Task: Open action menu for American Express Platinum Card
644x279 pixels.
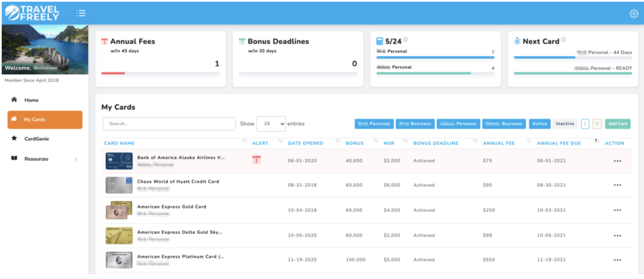Action: (x=618, y=260)
